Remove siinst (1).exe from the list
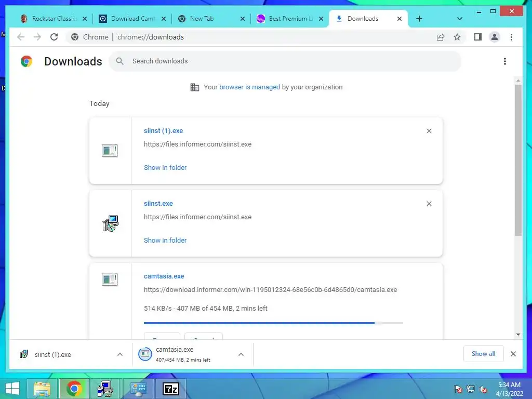Image resolution: width=532 pixels, height=399 pixels. point(429,131)
